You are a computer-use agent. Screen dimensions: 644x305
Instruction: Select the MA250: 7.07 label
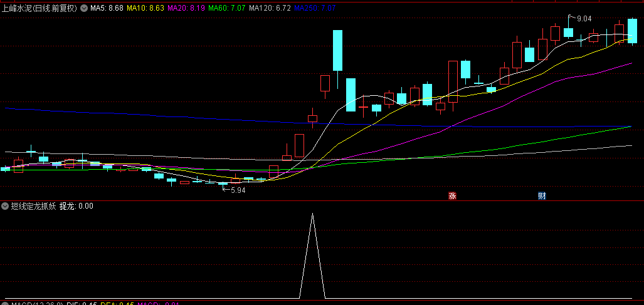315,8
